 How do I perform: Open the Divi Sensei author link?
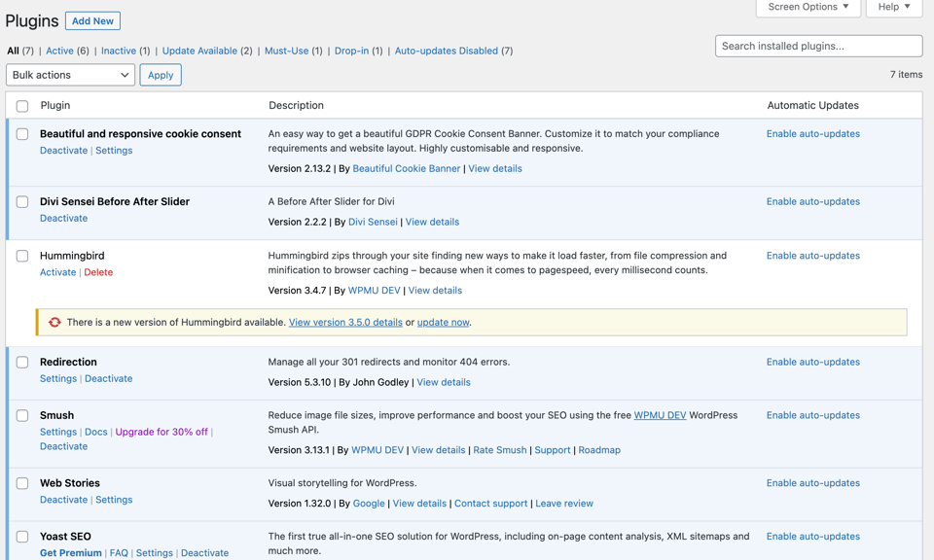click(x=373, y=222)
